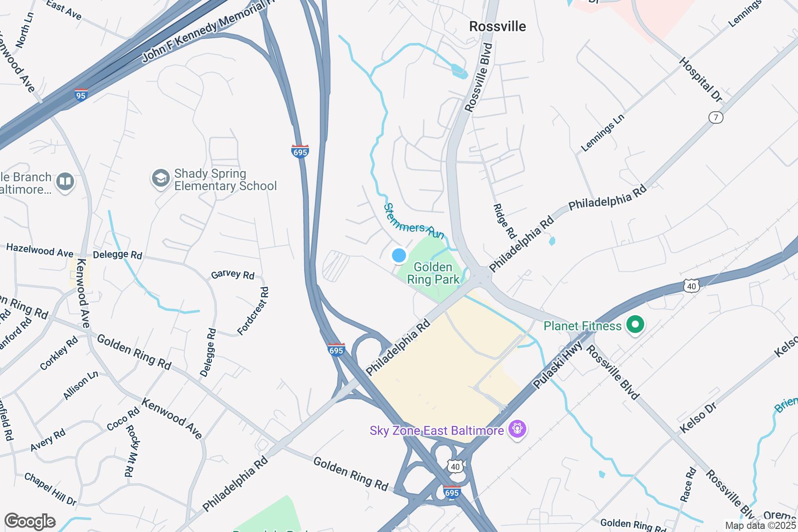Click the Planet Fitness green marker
798x532 pixels.
[635, 325]
